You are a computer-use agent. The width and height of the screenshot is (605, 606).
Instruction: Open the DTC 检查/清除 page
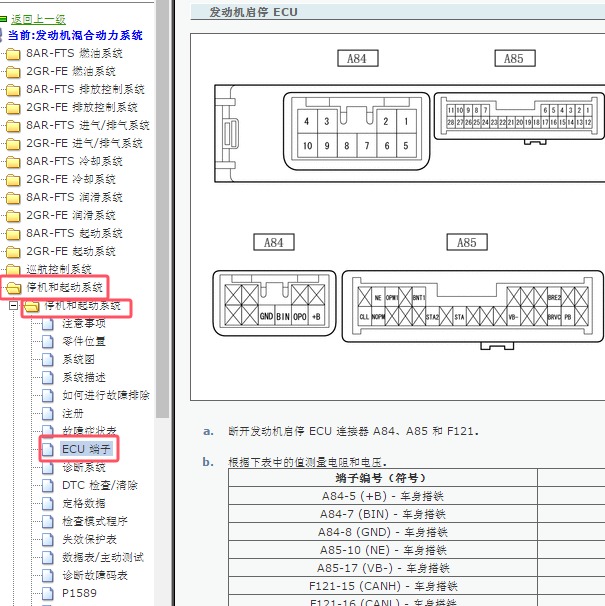pos(100,485)
